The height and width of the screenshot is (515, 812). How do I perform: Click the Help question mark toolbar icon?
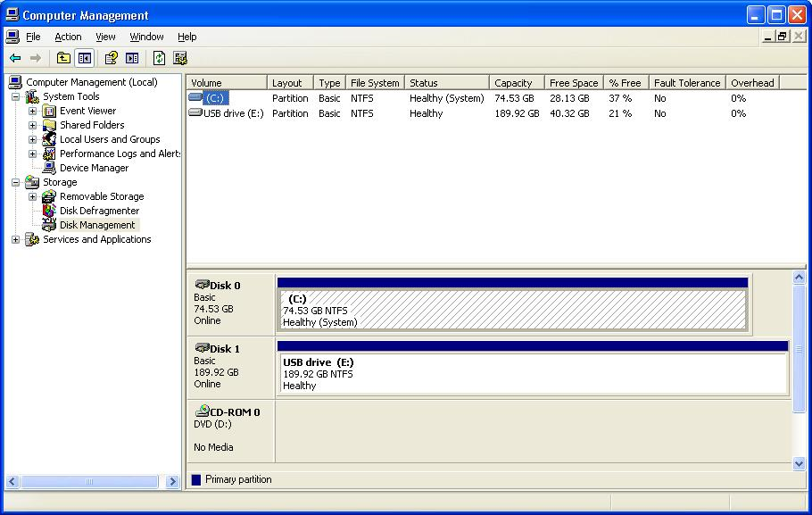pyautogui.click(x=111, y=58)
